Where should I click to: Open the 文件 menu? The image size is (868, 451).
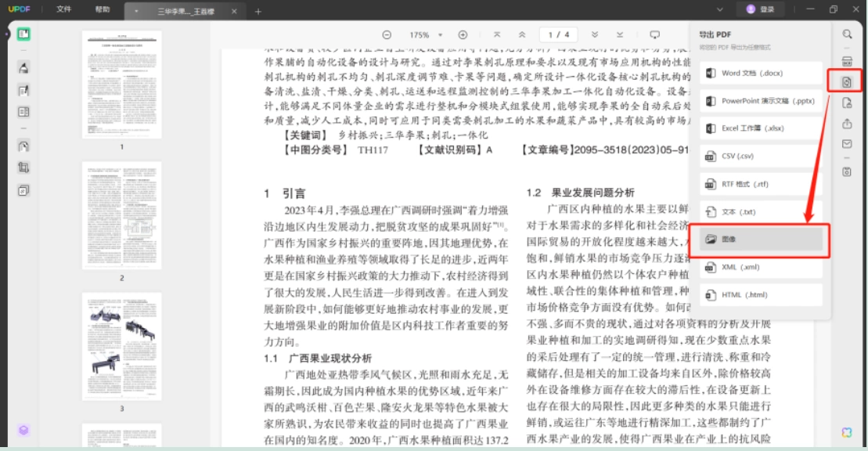tap(64, 9)
